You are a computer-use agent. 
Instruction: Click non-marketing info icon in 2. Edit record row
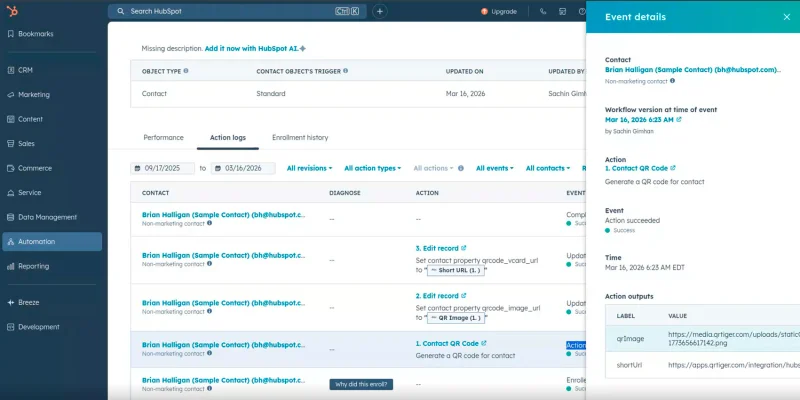210,311
